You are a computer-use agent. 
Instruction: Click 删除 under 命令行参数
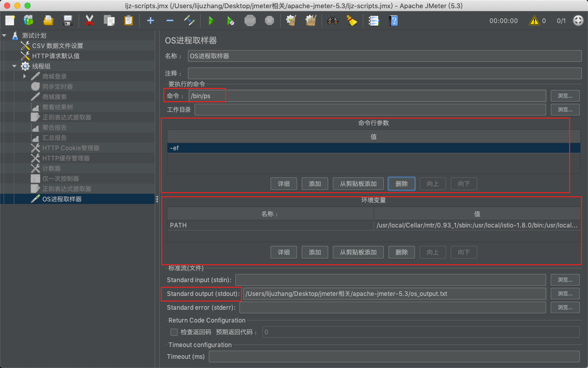tap(402, 183)
